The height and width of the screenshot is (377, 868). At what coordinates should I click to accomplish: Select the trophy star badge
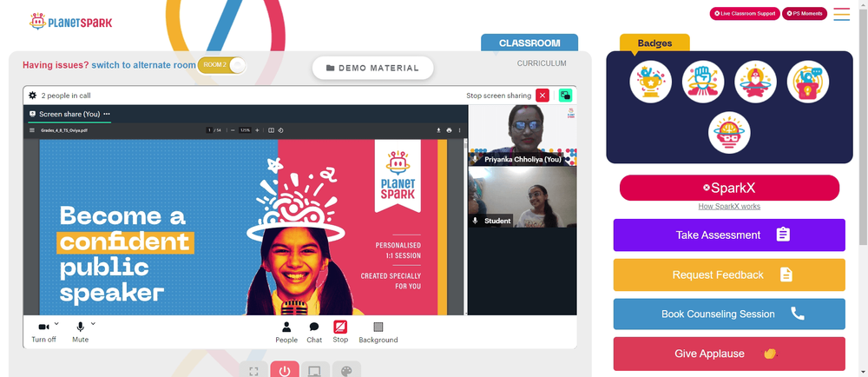(650, 82)
